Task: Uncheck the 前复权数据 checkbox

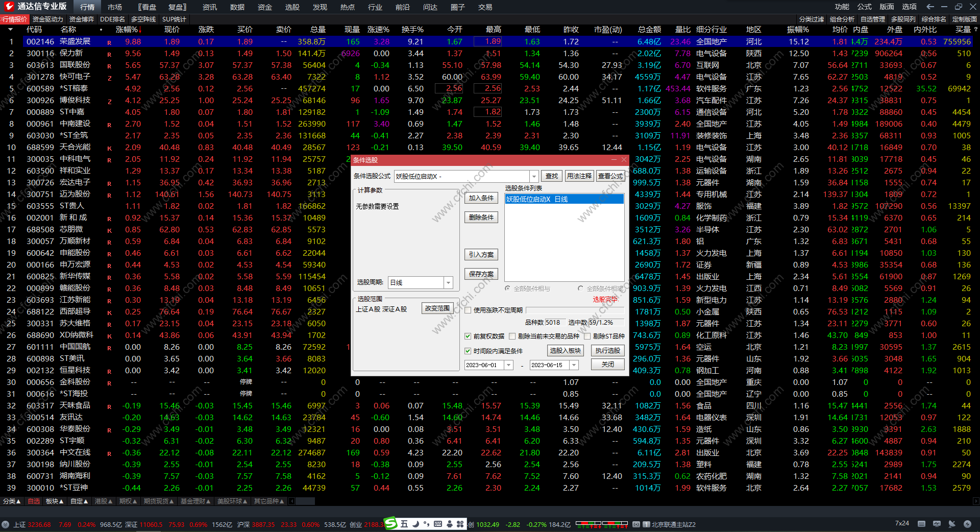Action: pyautogui.click(x=468, y=336)
